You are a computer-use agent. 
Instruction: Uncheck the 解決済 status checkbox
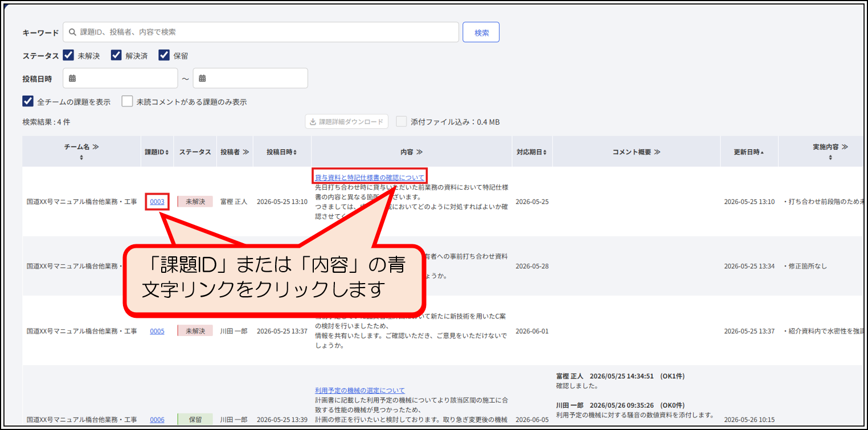pyautogui.click(x=116, y=55)
